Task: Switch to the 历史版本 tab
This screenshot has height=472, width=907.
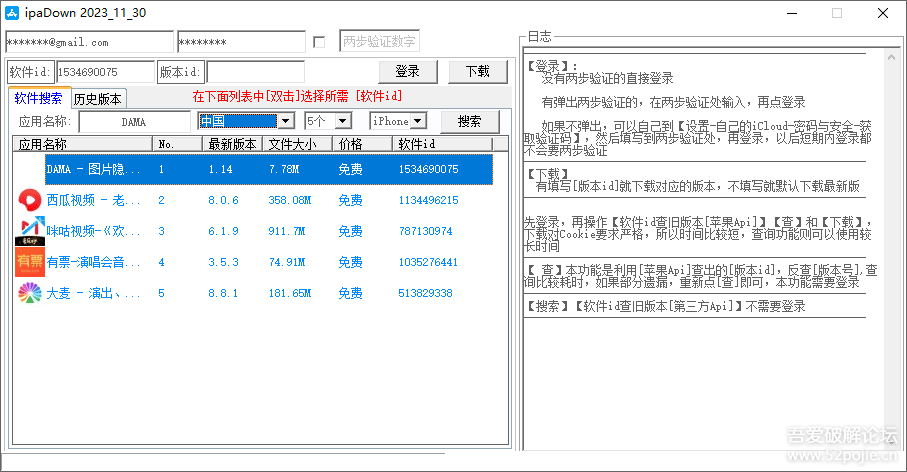Action: [98, 99]
